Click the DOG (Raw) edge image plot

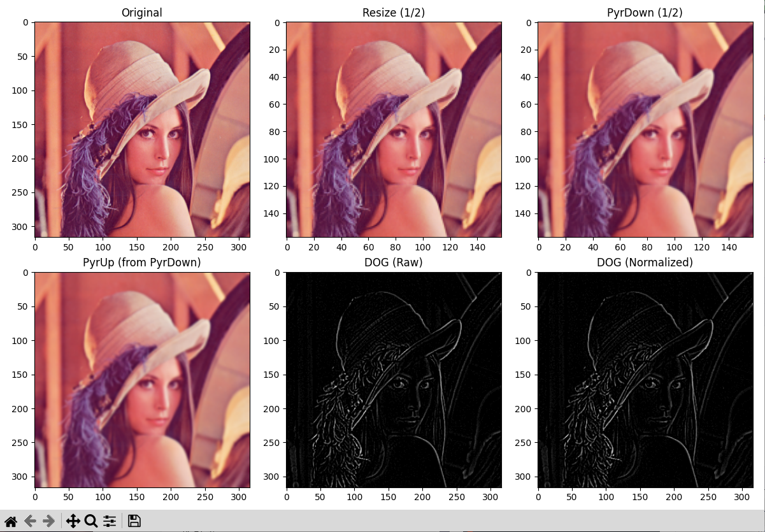[394, 380]
